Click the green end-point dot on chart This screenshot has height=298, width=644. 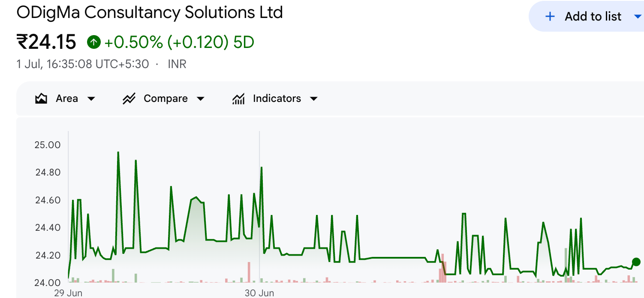(636, 262)
